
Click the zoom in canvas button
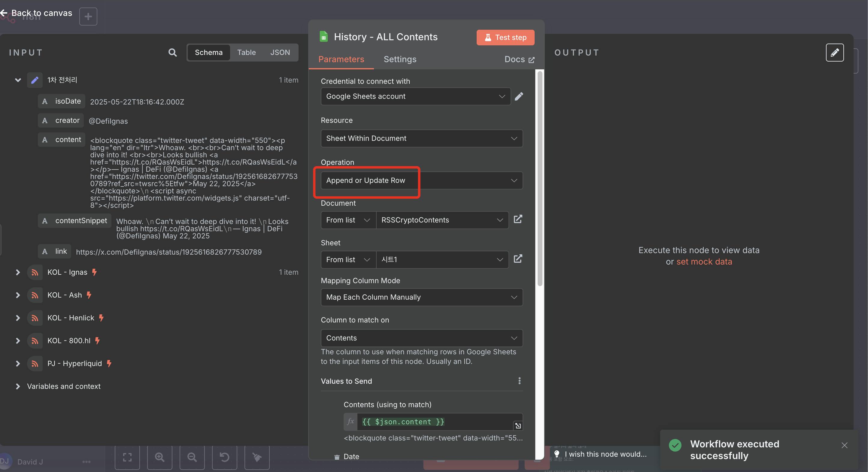click(159, 457)
